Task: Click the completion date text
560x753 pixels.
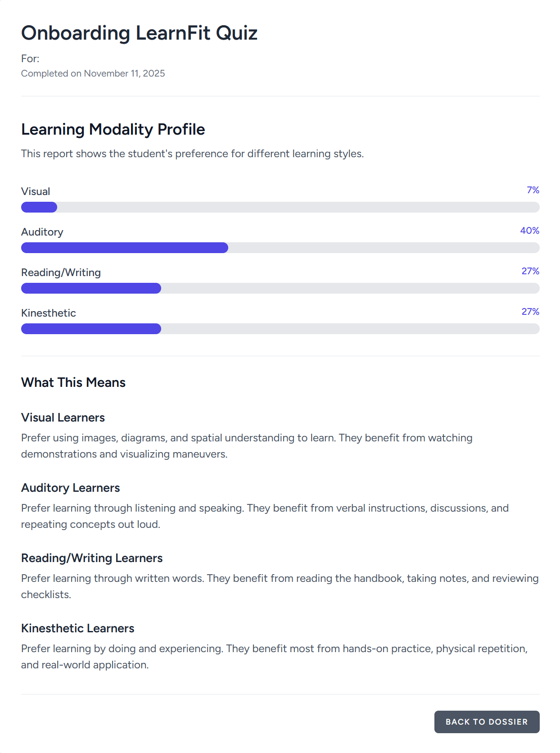Action: coord(93,73)
